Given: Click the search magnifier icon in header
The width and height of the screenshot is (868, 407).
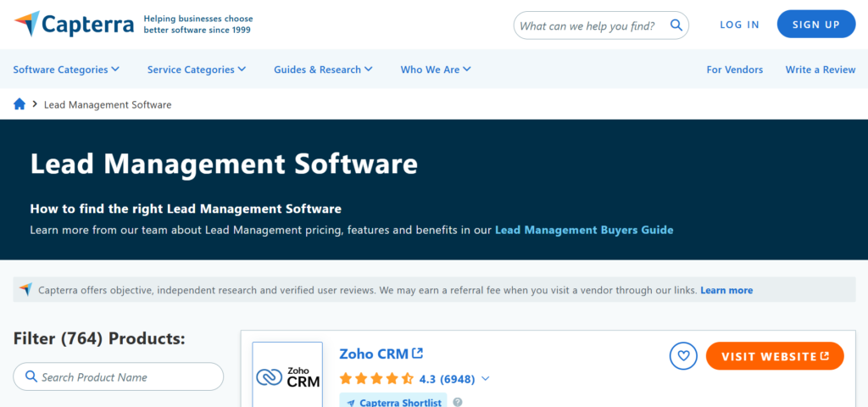Looking at the screenshot, I should tap(676, 25).
